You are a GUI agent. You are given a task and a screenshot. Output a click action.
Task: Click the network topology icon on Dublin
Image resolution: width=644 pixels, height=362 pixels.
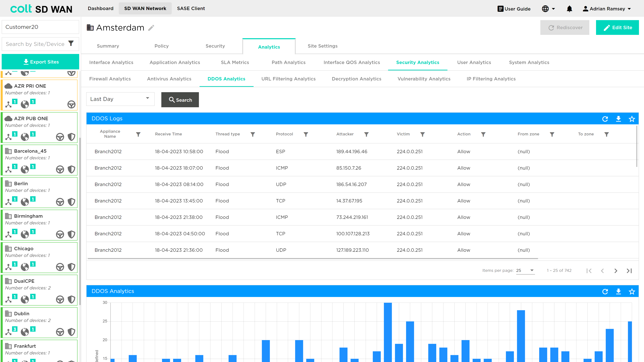tap(9, 332)
